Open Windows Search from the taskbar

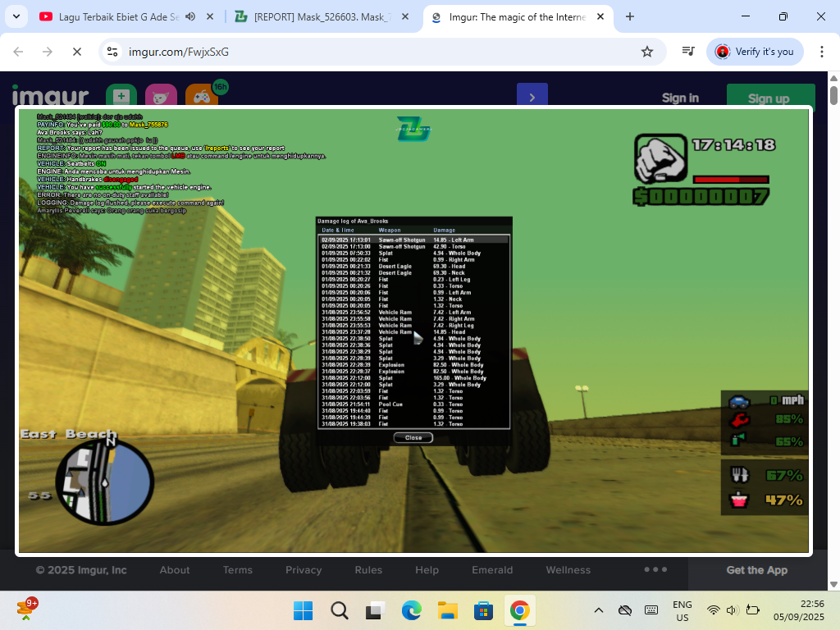pos(339,610)
